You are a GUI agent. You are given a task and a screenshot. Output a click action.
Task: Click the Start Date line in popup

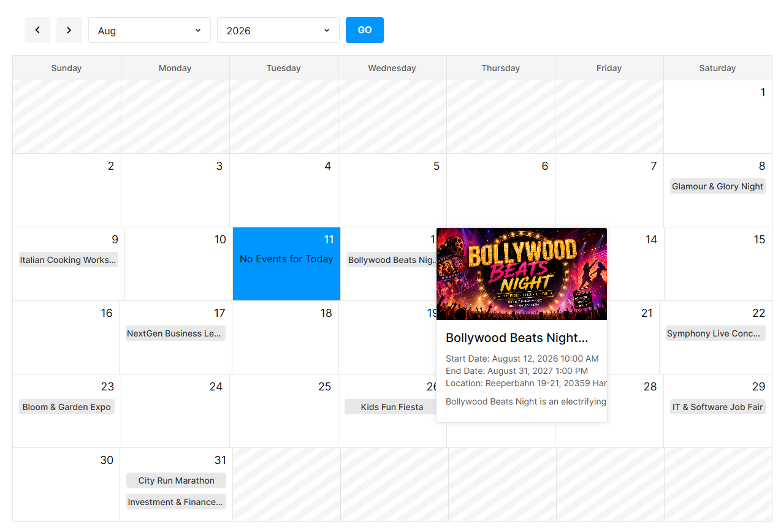click(x=522, y=359)
